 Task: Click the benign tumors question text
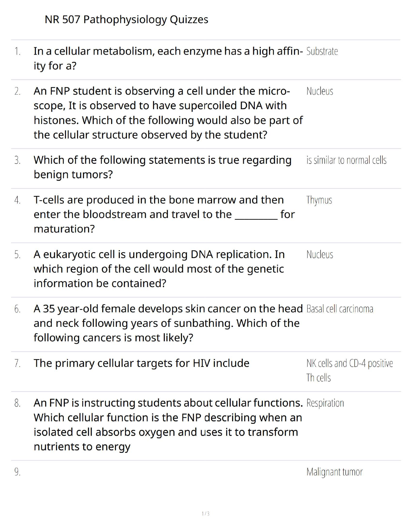tap(162, 167)
